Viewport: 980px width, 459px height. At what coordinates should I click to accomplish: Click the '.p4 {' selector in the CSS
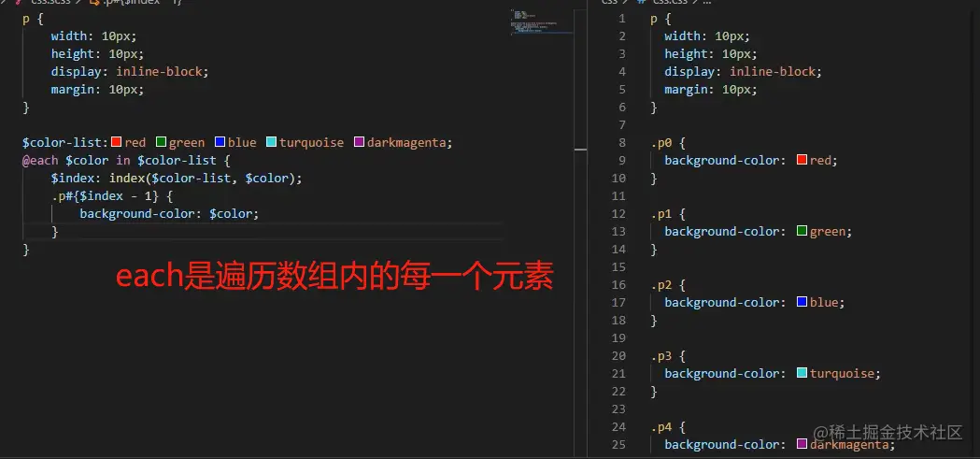click(668, 427)
